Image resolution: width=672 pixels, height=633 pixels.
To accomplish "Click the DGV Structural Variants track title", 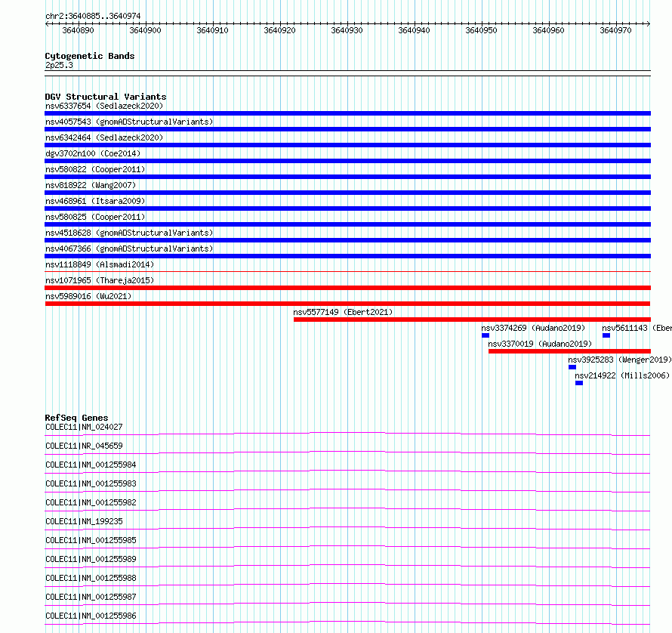I will tap(106, 97).
